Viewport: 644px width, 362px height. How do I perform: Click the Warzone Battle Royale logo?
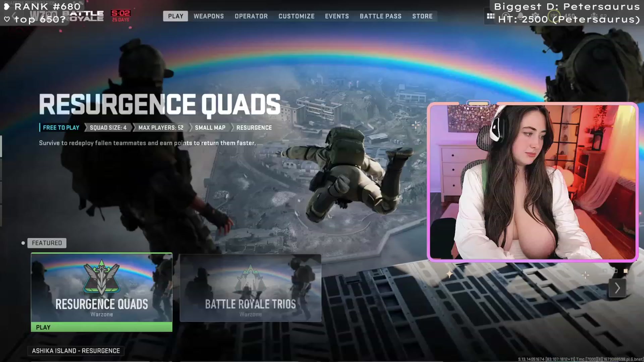(67, 16)
